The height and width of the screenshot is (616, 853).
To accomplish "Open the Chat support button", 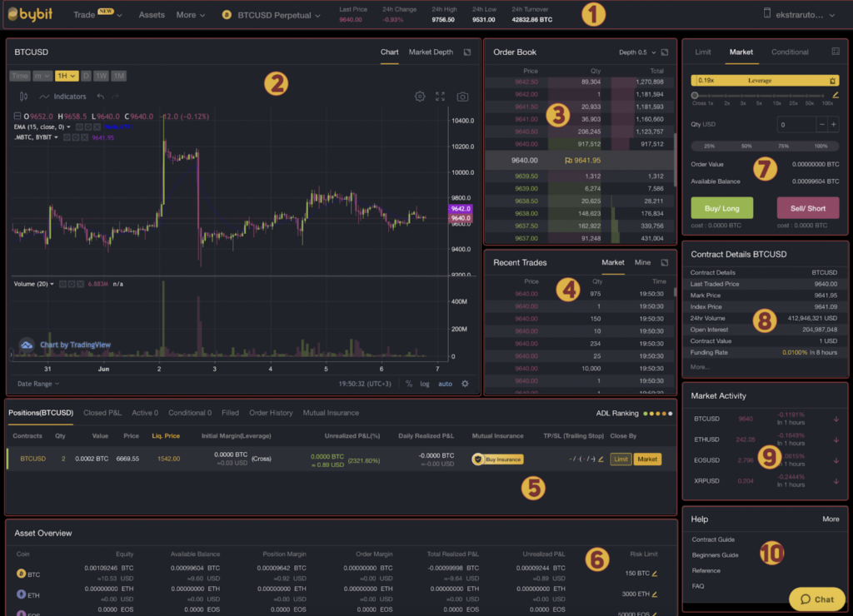I will [817, 599].
